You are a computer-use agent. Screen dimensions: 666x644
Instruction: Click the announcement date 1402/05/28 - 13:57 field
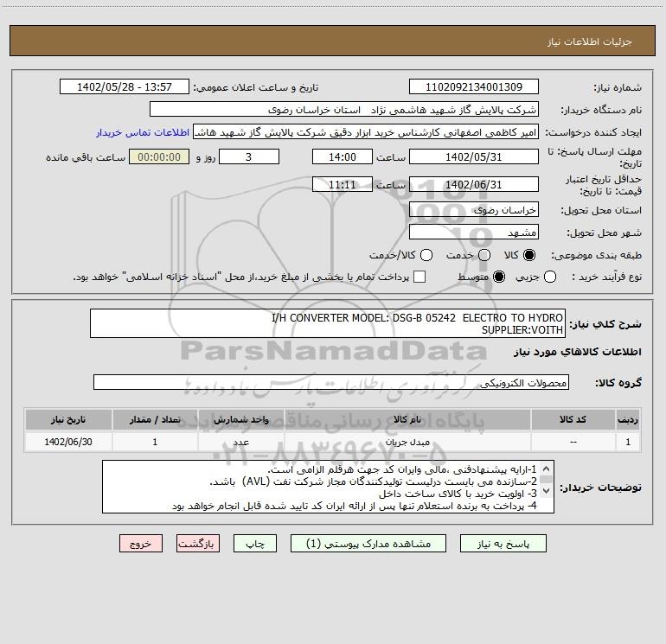tap(125, 87)
